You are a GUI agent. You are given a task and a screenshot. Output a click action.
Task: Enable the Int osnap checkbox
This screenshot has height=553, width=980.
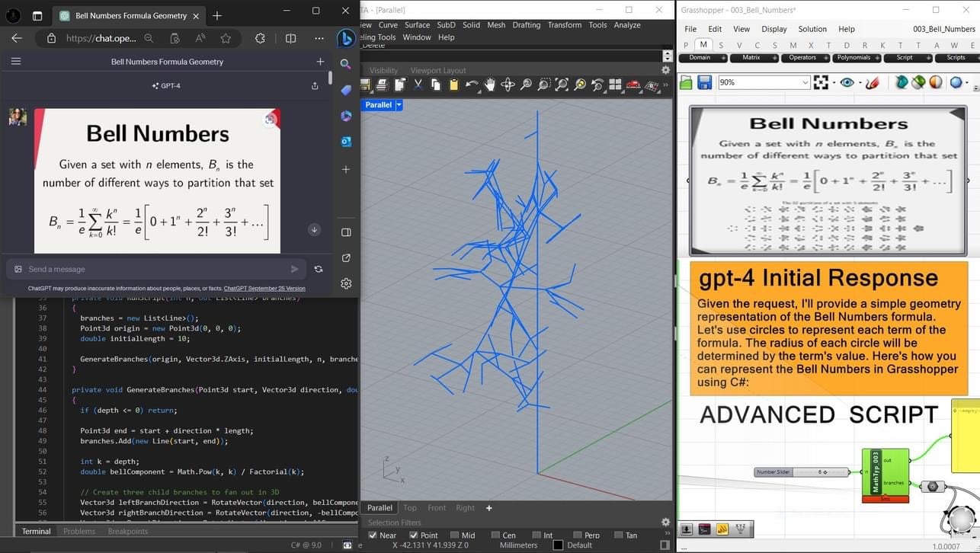click(x=536, y=535)
